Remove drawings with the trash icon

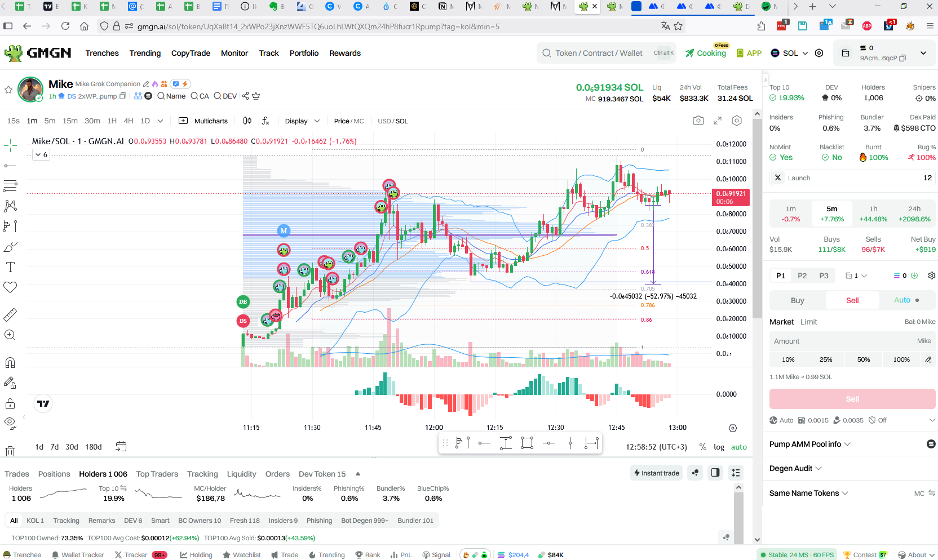click(10, 451)
